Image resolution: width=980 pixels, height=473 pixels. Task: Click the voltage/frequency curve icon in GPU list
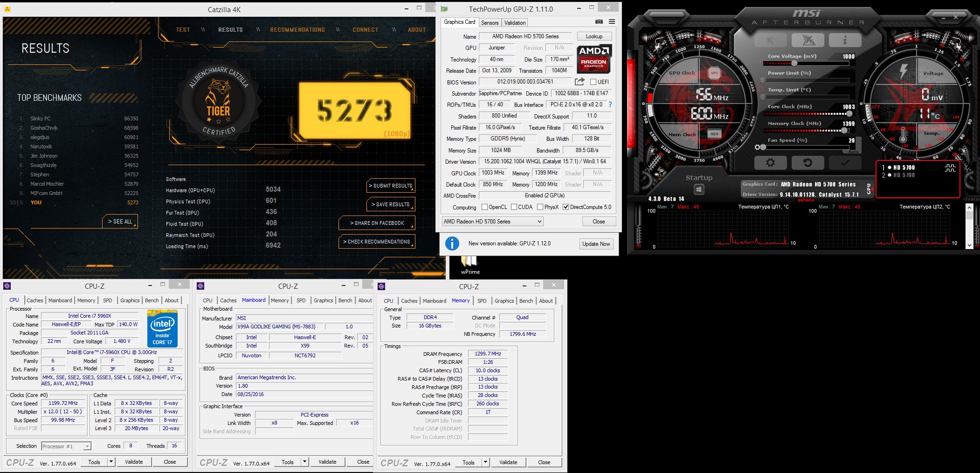click(x=950, y=168)
